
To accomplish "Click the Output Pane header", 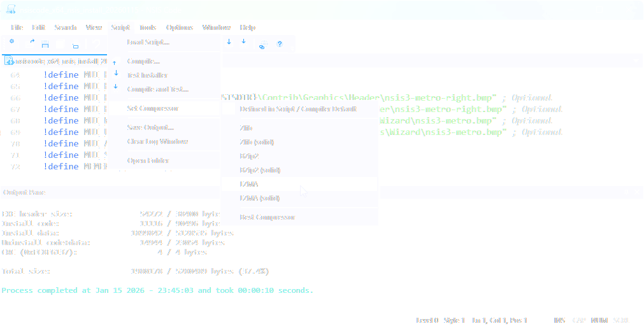I will click(24, 192).
